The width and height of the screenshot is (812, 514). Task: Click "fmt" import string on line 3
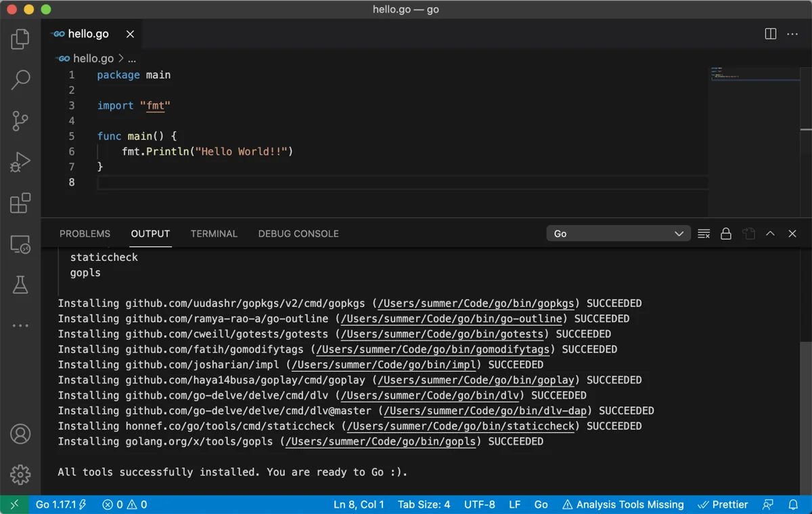[155, 106]
